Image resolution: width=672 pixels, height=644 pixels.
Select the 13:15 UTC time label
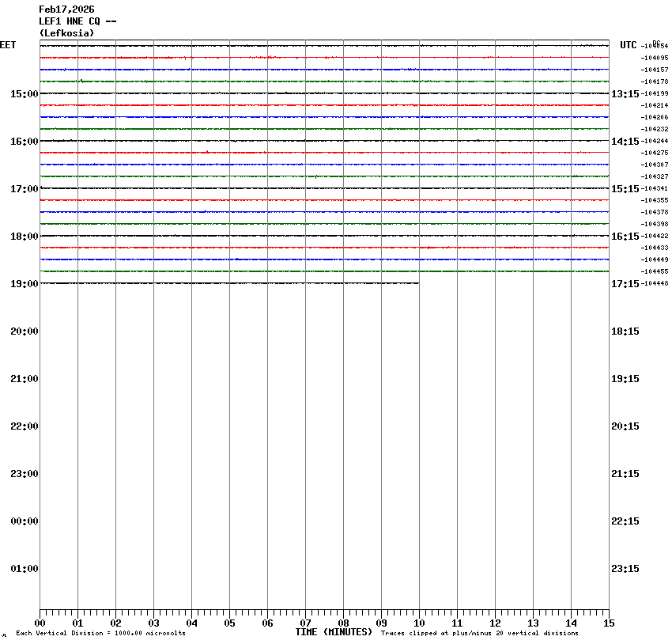[625, 94]
